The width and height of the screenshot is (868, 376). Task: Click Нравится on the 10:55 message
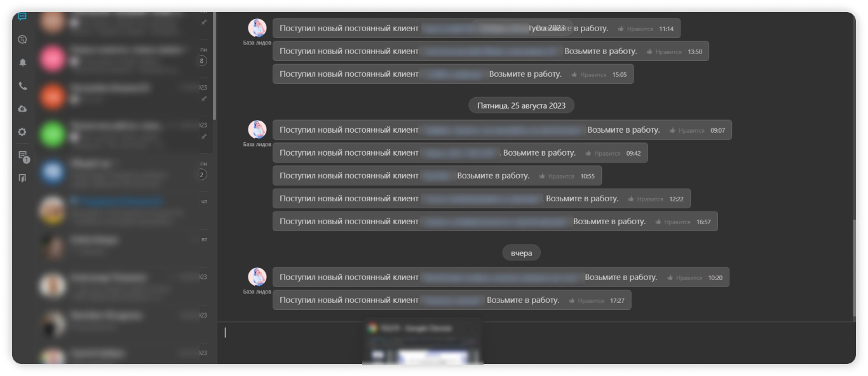tap(556, 176)
